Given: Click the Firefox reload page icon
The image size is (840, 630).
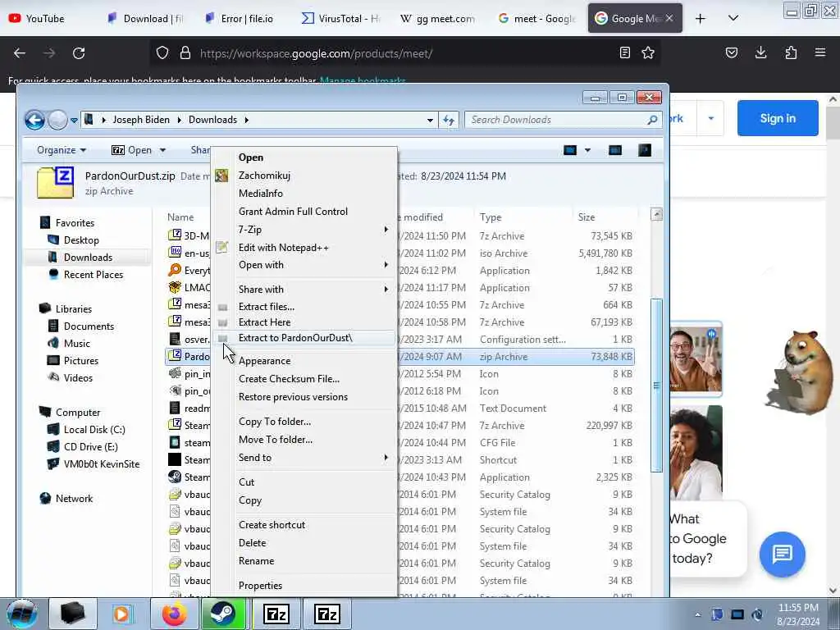Looking at the screenshot, I should (x=79, y=53).
